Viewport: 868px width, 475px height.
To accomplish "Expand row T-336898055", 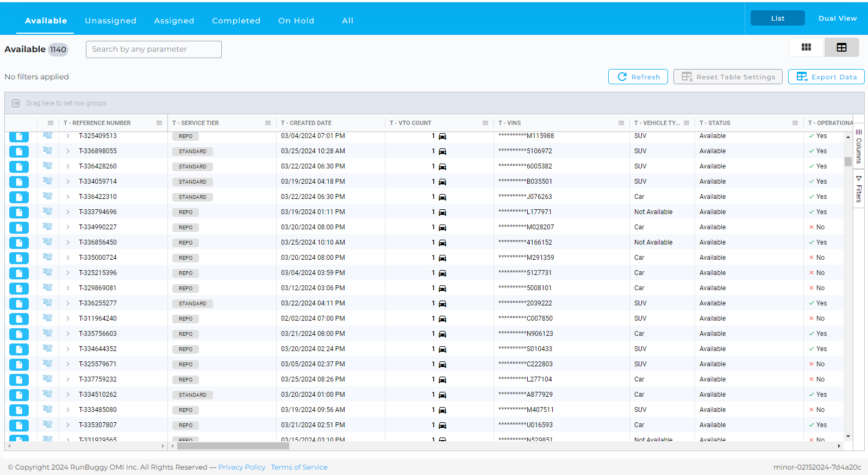I will point(68,151).
